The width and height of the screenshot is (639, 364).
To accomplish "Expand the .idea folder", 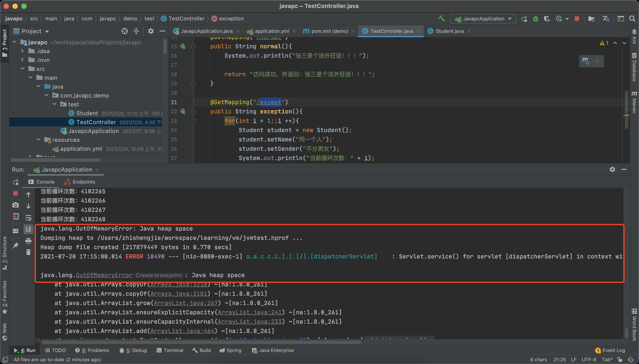I will tap(22, 51).
